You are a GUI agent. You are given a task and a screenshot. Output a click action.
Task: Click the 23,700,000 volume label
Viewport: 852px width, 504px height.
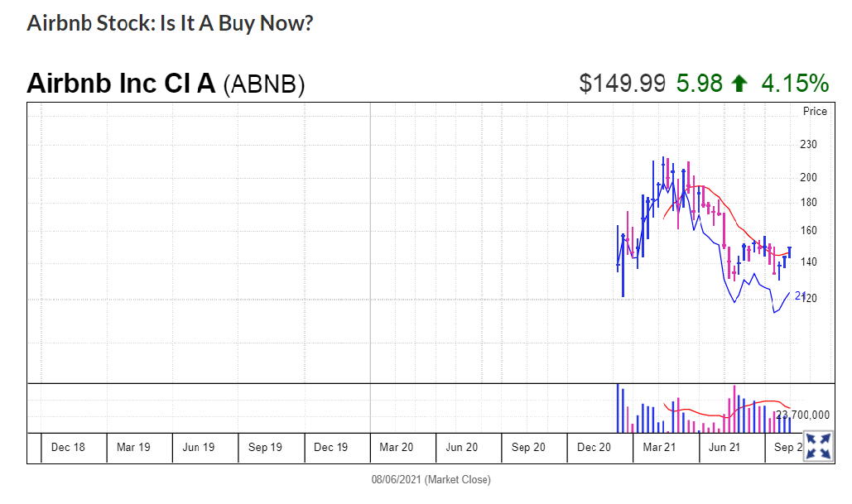[x=802, y=415]
